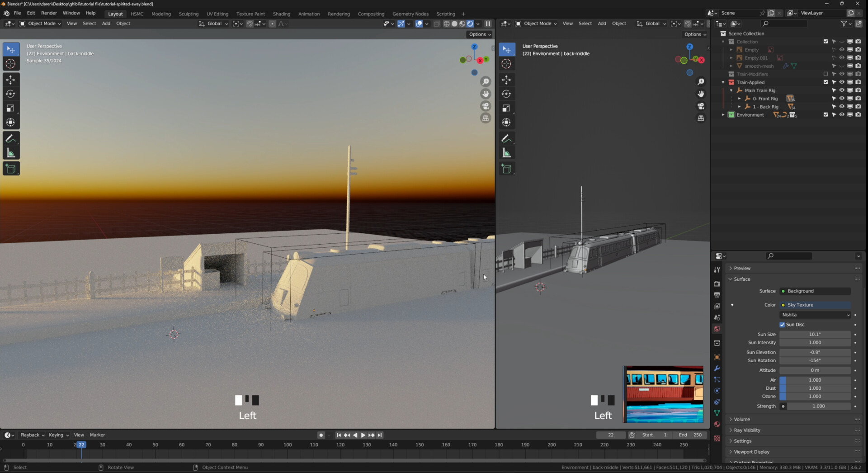Viewport: 868px width, 473px height.
Task: Switch to the Shading workspace tab
Action: coord(281,14)
